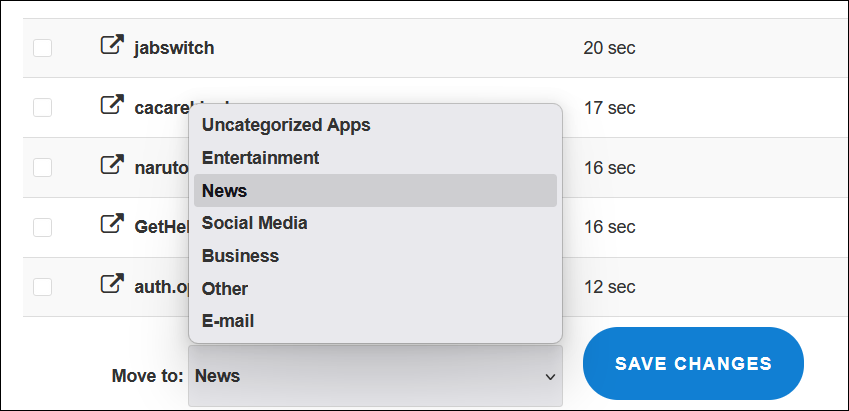Select Business in the category list
849x411 pixels.
pos(240,256)
